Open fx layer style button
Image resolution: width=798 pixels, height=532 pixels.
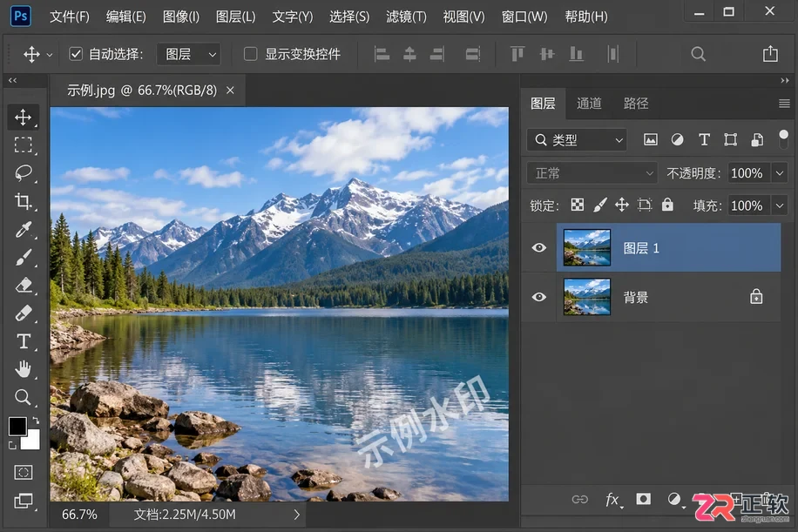pyautogui.click(x=612, y=500)
